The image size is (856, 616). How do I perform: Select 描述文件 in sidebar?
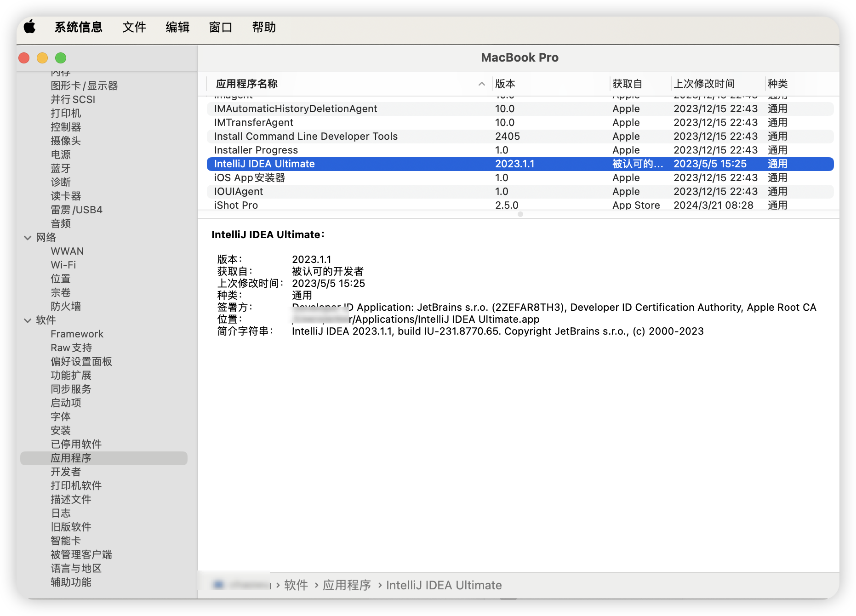click(71, 500)
